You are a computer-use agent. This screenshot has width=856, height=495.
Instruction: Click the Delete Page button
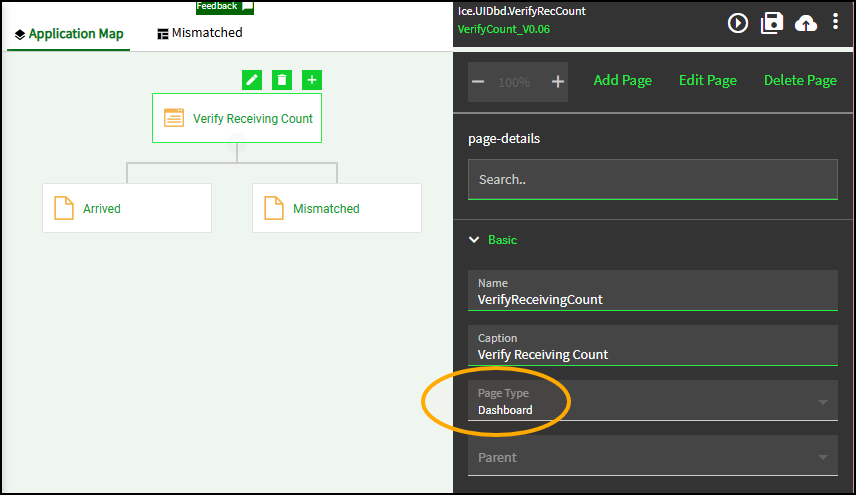click(x=800, y=81)
